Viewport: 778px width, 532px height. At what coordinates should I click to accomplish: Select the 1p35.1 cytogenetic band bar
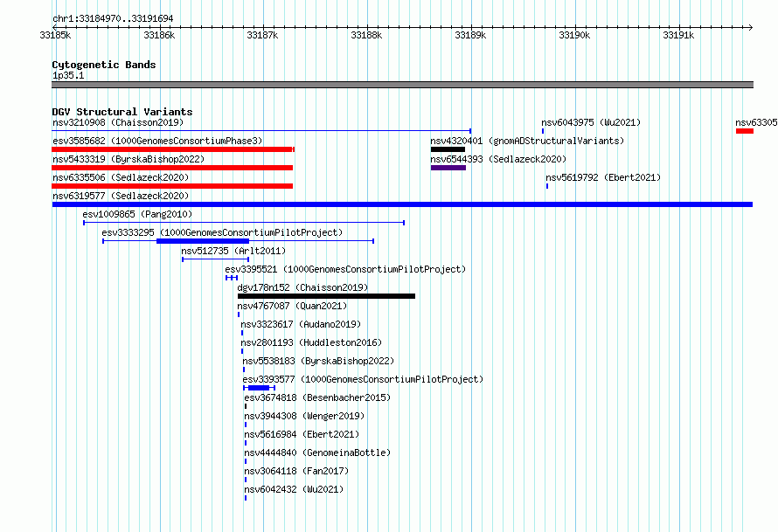[402, 85]
